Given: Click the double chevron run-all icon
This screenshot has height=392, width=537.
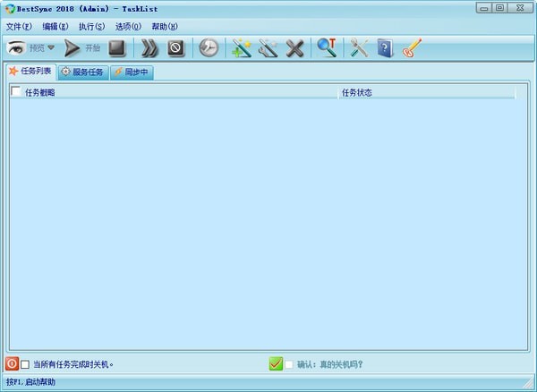Looking at the screenshot, I should [x=149, y=48].
